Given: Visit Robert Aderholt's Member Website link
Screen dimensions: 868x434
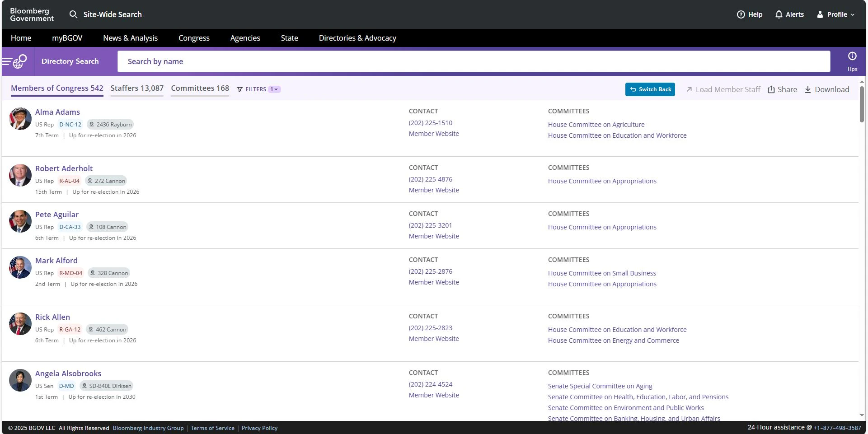Looking at the screenshot, I should 433,190.
